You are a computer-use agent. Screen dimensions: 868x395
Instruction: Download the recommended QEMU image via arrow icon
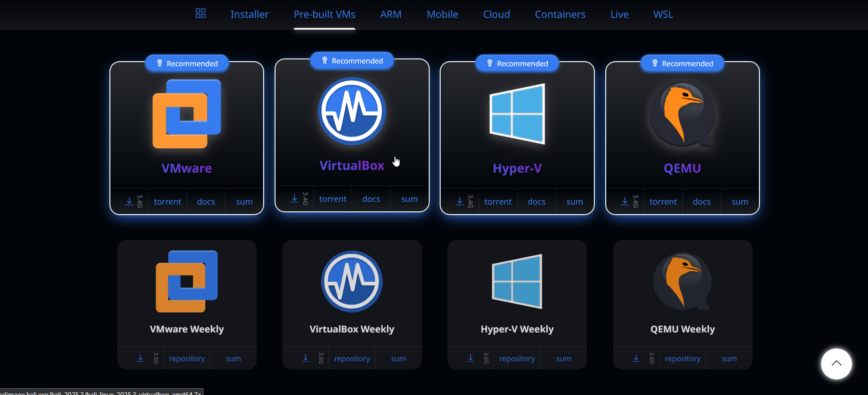coord(624,201)
